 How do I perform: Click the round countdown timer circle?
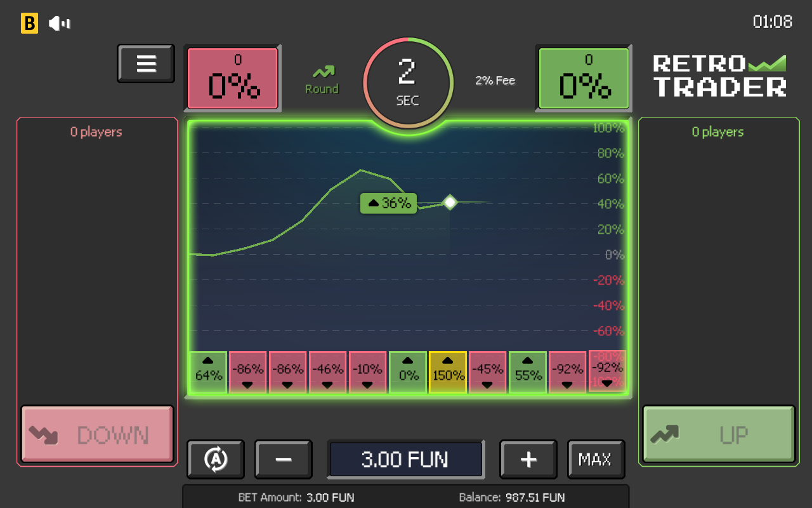click(x=408, y=83)
